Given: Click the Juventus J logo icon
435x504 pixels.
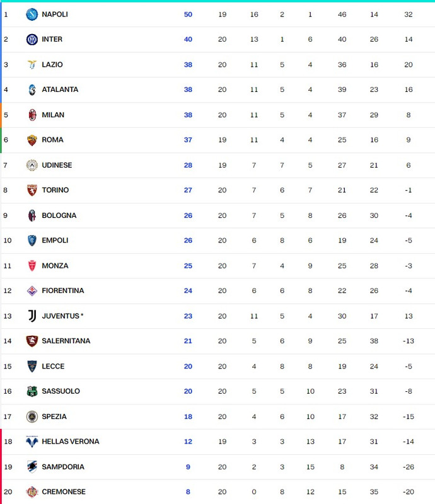Looking at the screenshot, I should [32, 316].
